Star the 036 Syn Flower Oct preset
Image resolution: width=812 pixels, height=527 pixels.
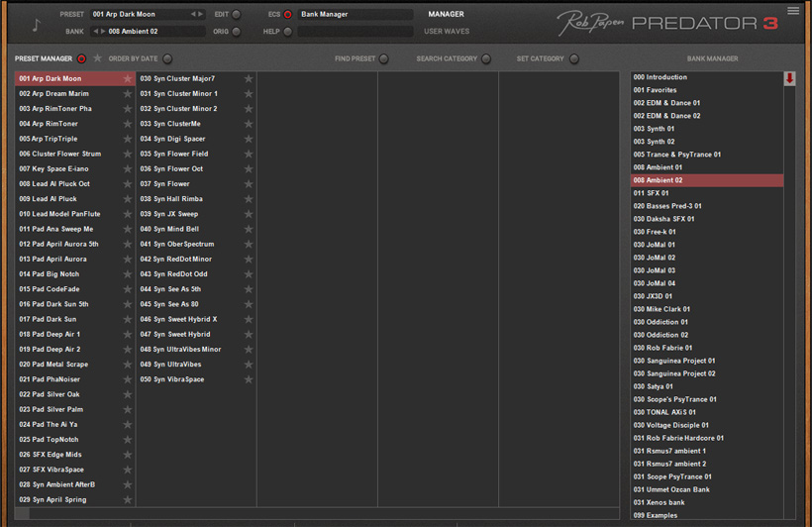click(249, 169)
